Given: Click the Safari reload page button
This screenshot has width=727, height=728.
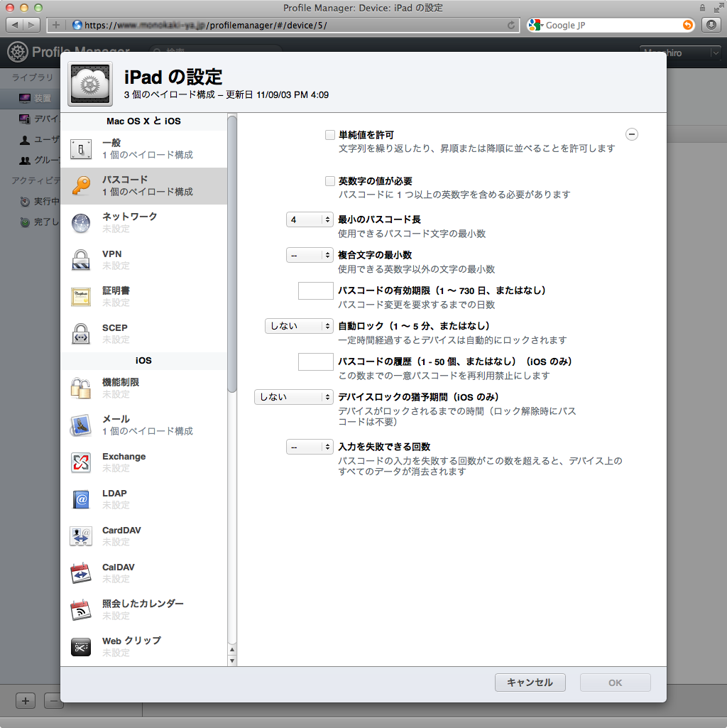Looking at the screenshot, I should point(511,25).
